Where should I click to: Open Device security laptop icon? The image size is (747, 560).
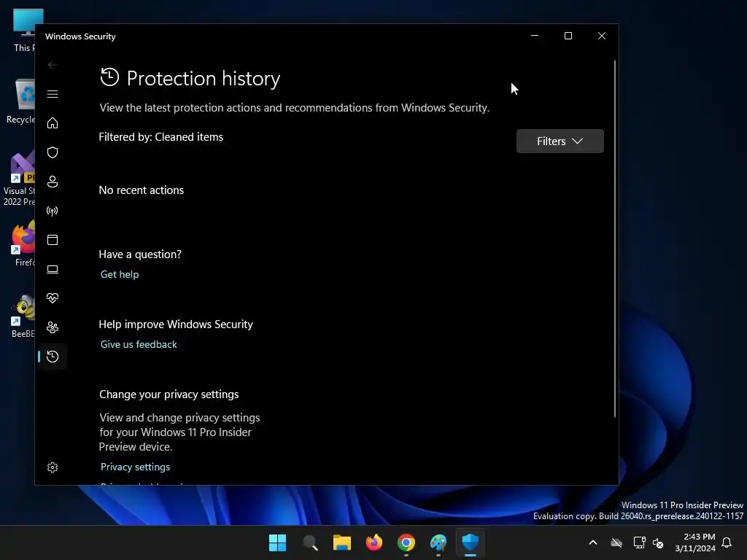point(53,269)
